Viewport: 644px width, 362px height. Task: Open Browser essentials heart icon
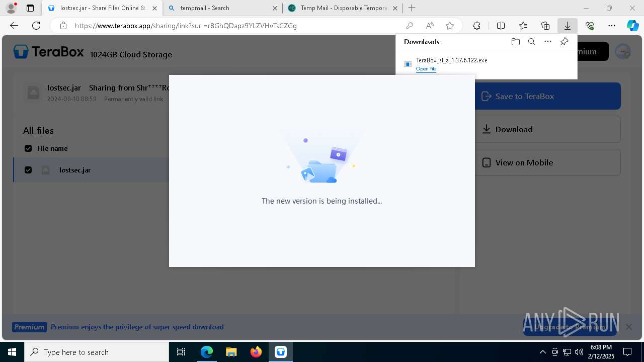point(590,26)
